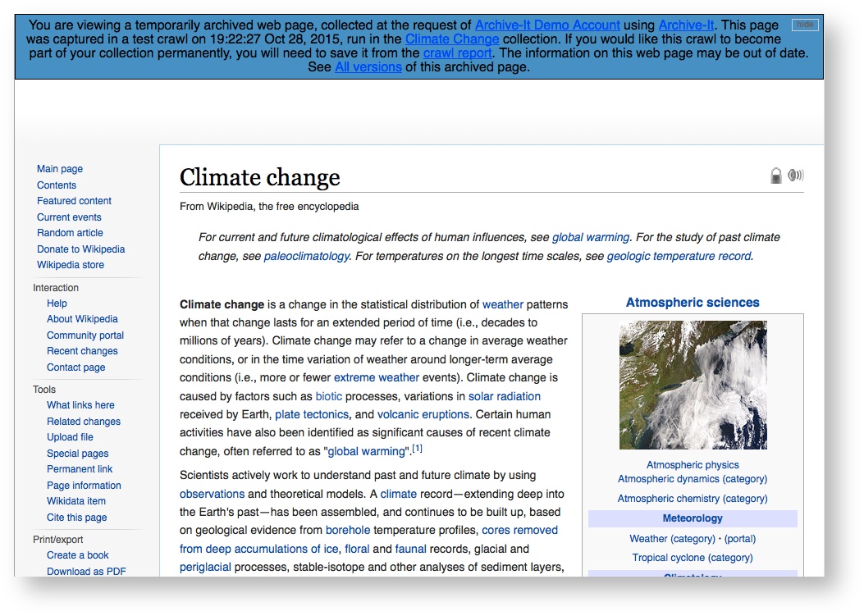Select Download as PDF option

pyautogui.click(x=86, y=572)
